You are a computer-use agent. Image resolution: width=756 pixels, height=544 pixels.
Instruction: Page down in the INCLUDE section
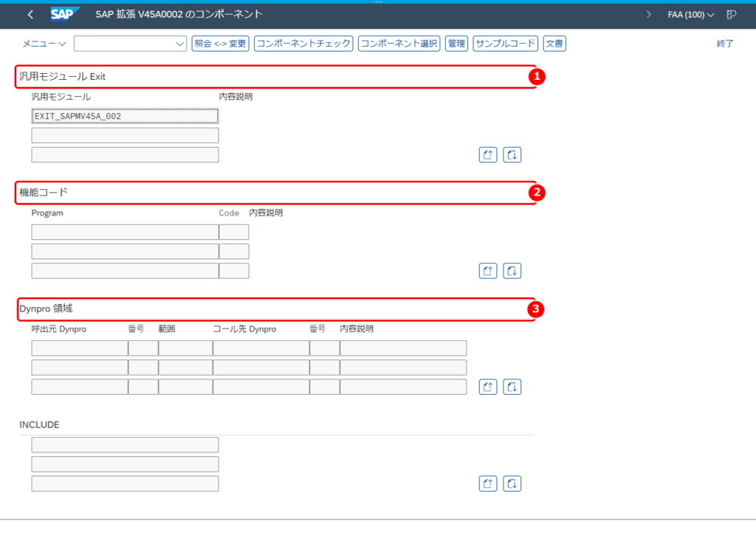coord(512,483)
